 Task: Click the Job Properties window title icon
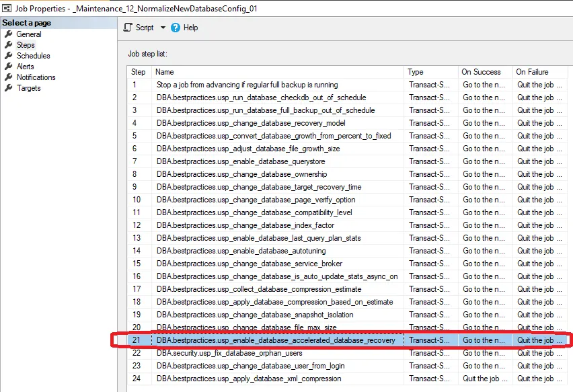tap(7, 9)
